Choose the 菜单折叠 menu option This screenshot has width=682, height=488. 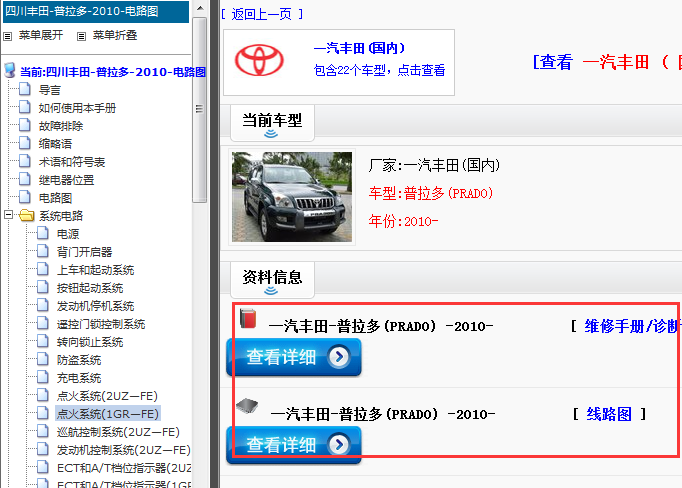(115, 35)
